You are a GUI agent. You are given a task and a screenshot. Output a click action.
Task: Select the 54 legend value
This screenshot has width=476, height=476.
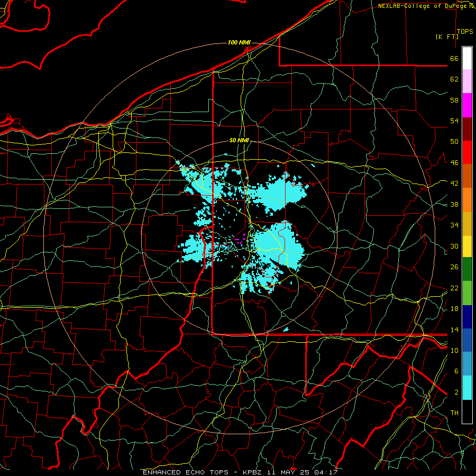[454, 121]
